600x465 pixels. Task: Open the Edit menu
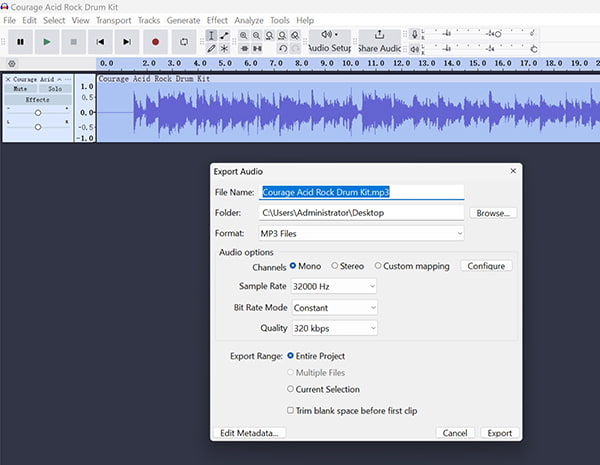29,20
